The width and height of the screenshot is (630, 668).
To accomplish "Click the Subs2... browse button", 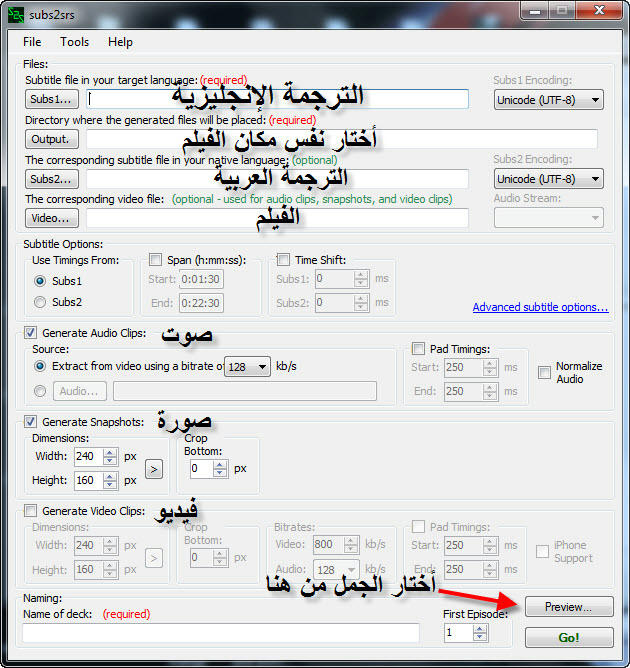I will 52,179.
